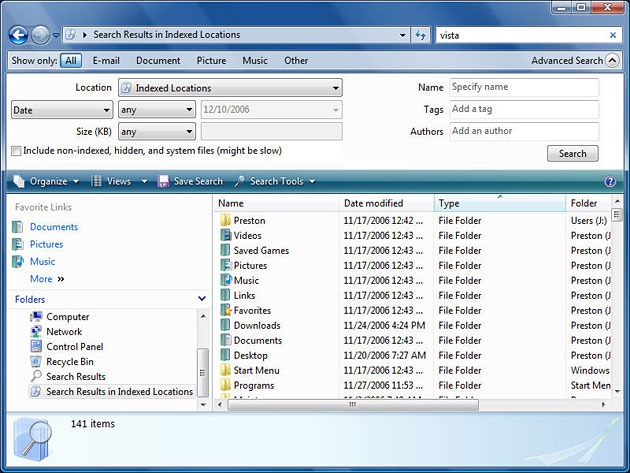The image size is (630, 473).
Task: Filter results by Other
Action: click(296, 61)
